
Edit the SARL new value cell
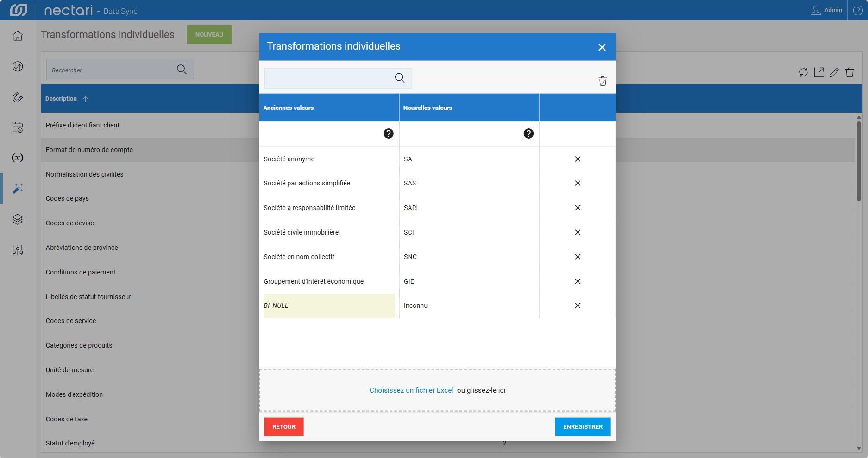pos(469,208)
